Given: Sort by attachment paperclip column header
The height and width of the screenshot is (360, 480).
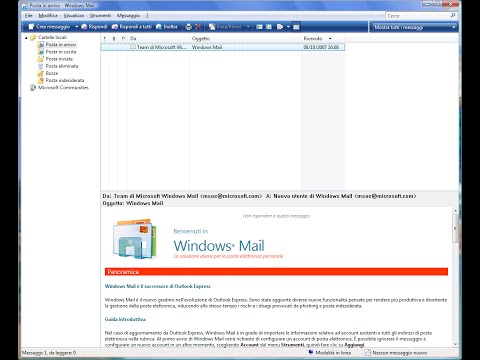Looking at the screenshot, I should (x=114, y=39).
